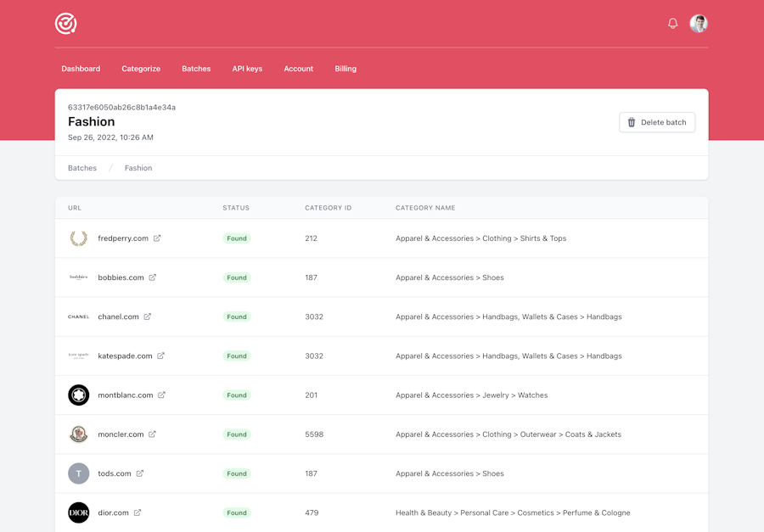
Task: Click category ID 212
Action: coord(311,238)
